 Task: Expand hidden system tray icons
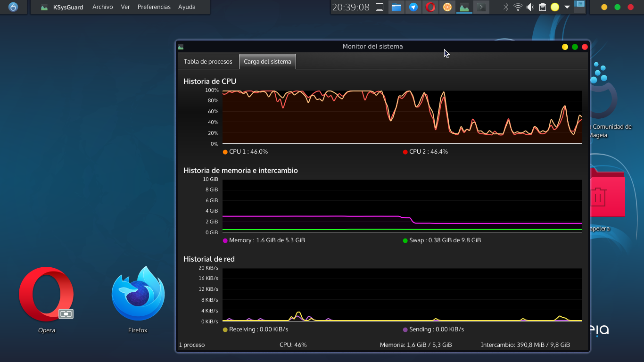coord(567,7)
